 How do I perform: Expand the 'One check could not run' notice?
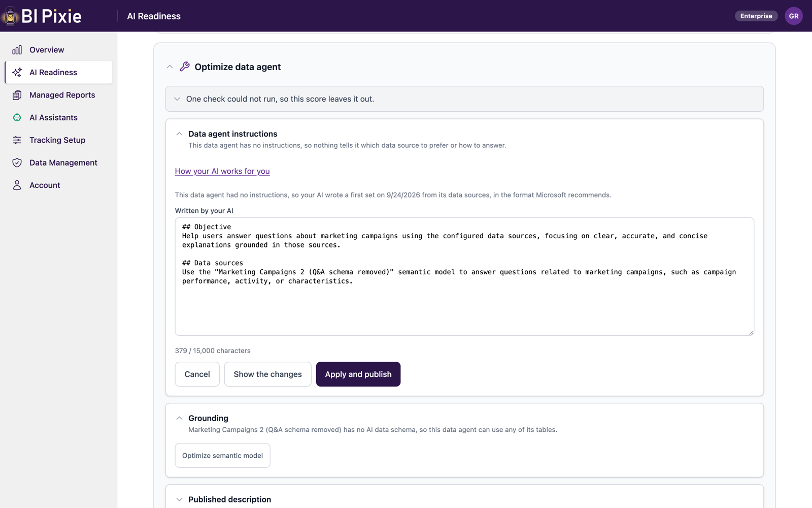pyautogui.click(x=177, y=99)
